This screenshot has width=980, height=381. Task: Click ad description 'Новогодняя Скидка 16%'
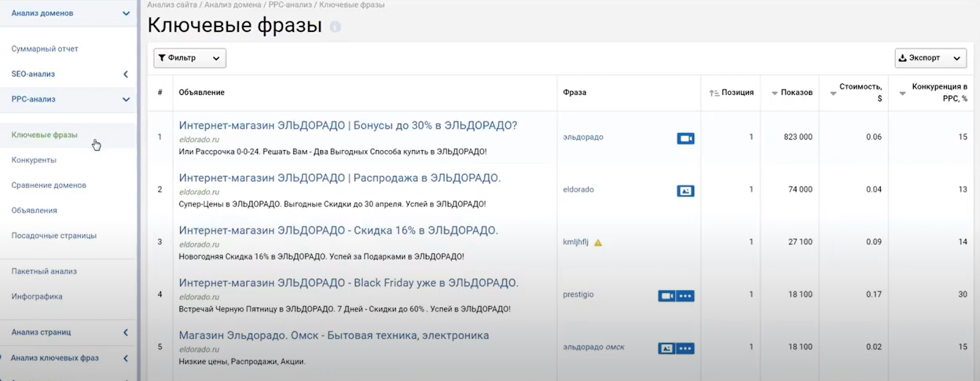[x=322, y=257]
